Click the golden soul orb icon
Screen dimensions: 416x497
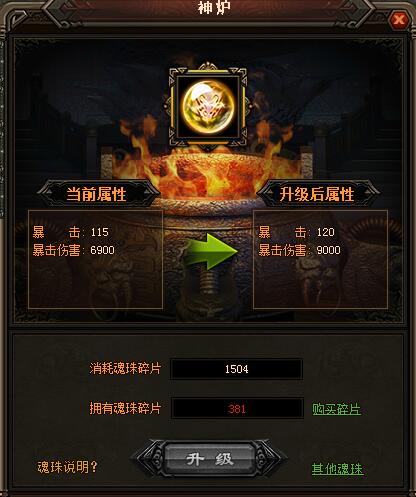(x=208, y=107)
